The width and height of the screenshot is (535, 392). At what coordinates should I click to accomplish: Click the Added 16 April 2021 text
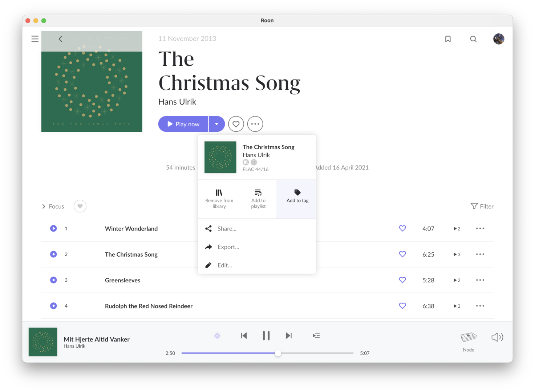click(x=342, y=167)
